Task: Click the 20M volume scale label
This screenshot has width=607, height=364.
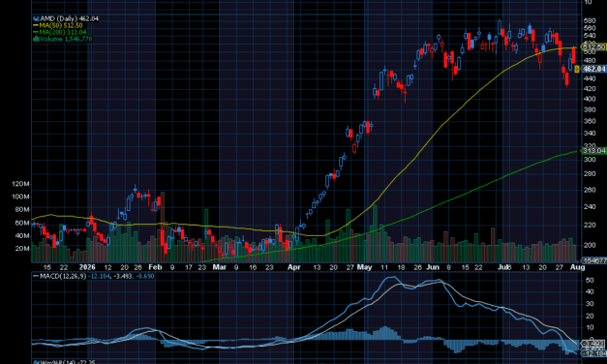Action: (x=21, y=249)
